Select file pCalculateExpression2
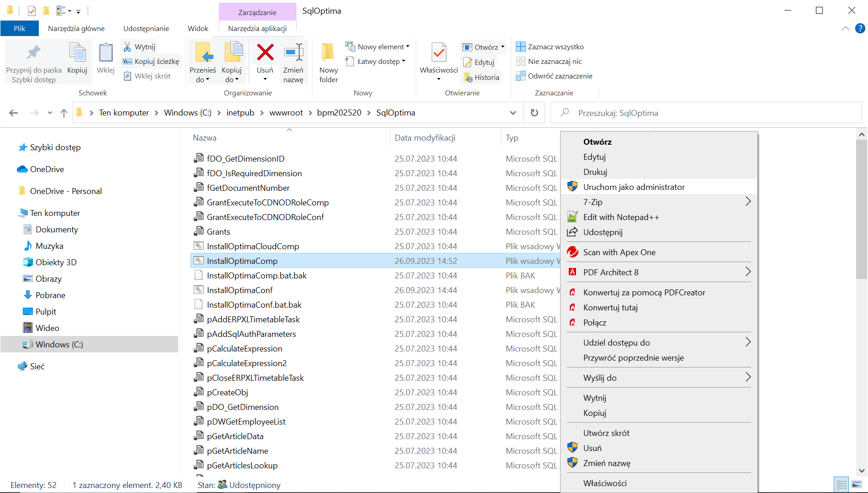Screen dimensions: 868x493 click(x=247, y=363)
